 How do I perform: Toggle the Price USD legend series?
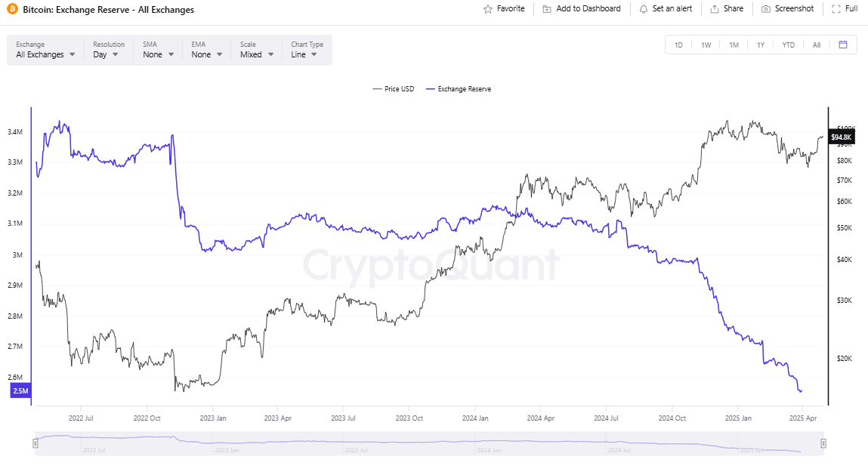click(x=393, y=88)
